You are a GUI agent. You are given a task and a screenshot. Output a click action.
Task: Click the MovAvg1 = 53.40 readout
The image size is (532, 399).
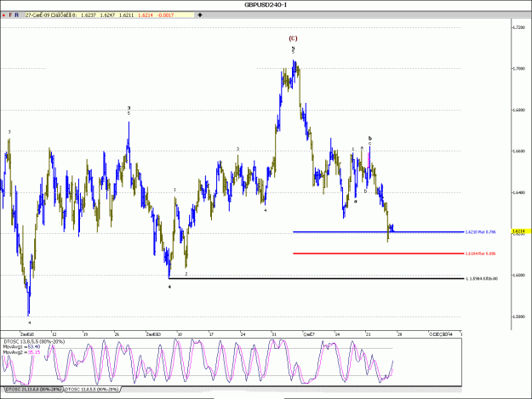tap(22, 347)
